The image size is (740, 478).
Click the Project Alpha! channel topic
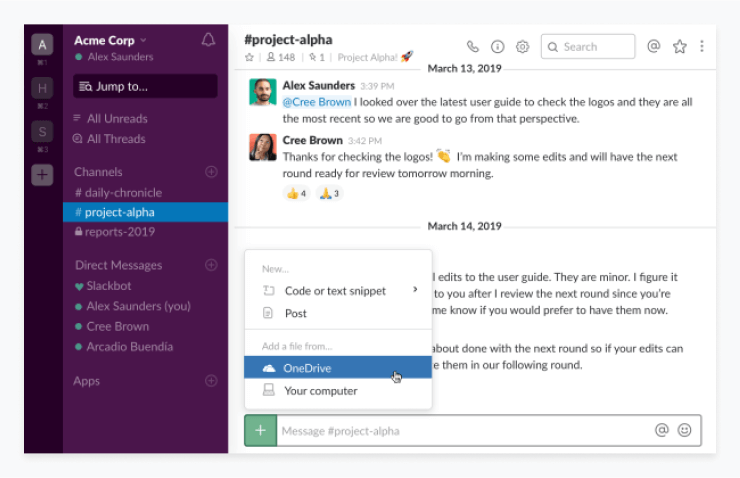(375, 58)
